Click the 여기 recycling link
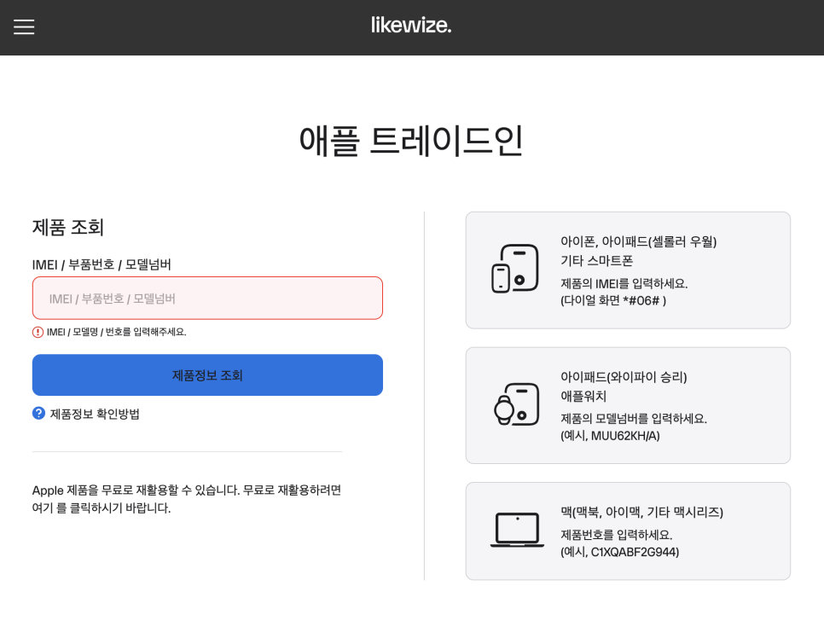Image resolution: width=824 pixels, height=644 pixels. [42, 508]
